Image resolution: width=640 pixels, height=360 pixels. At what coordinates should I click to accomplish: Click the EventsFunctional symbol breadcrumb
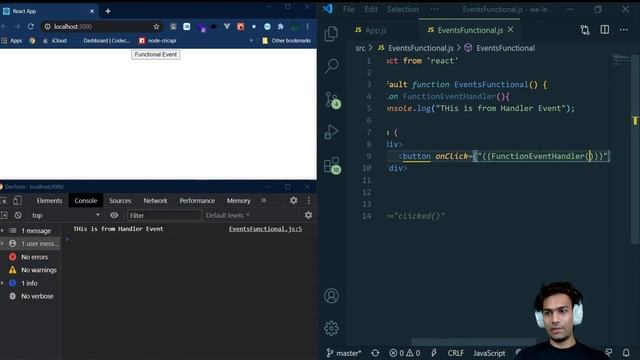tap(500, 48)
